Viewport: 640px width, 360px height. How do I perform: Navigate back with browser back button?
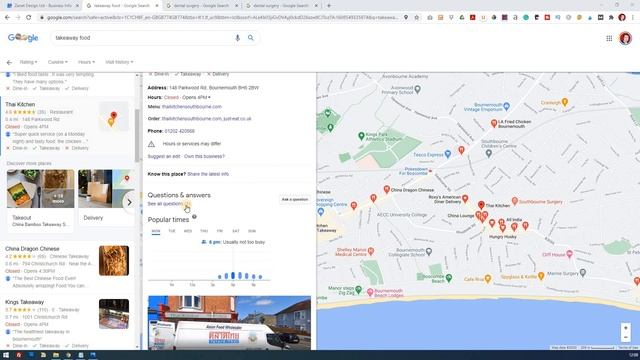tap(7, 18)
